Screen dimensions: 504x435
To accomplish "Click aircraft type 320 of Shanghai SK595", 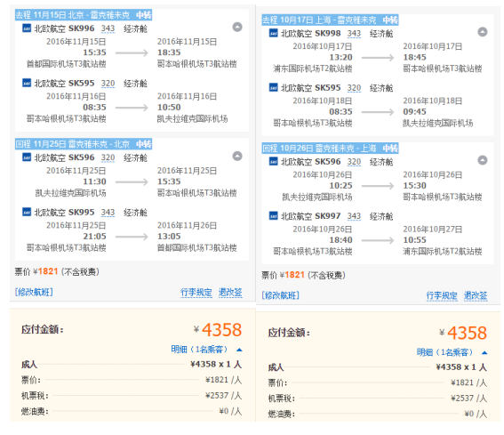I will point(354,88).
